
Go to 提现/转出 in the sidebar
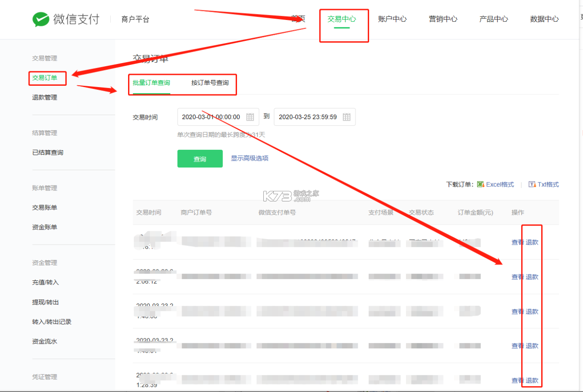(x=45, y=302)
